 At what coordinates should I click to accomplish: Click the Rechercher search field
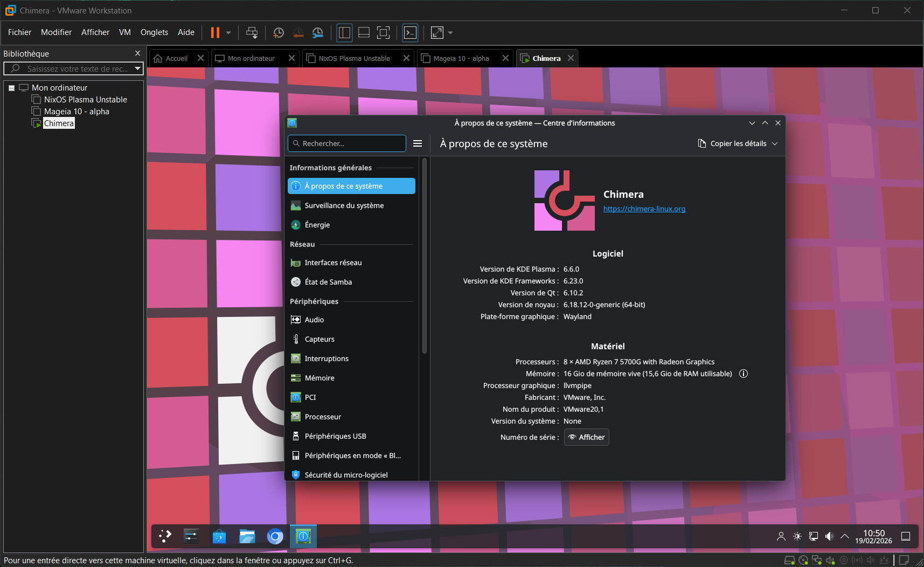point(350,143)
